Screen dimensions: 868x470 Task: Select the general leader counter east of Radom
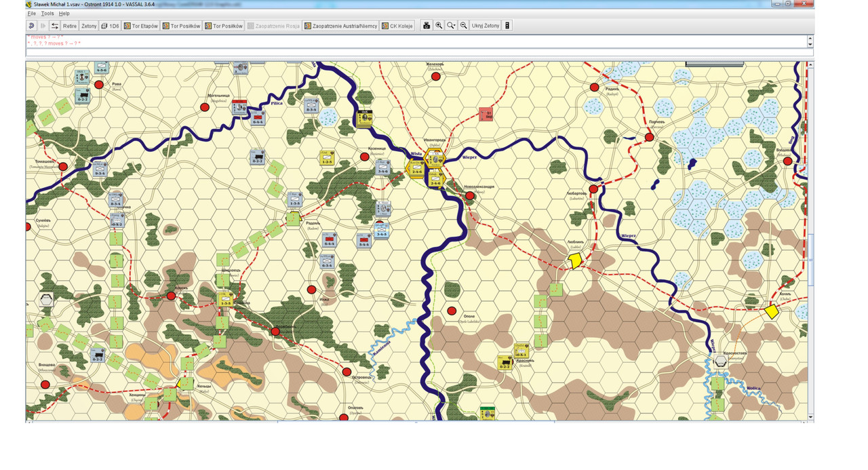(383, 210)
